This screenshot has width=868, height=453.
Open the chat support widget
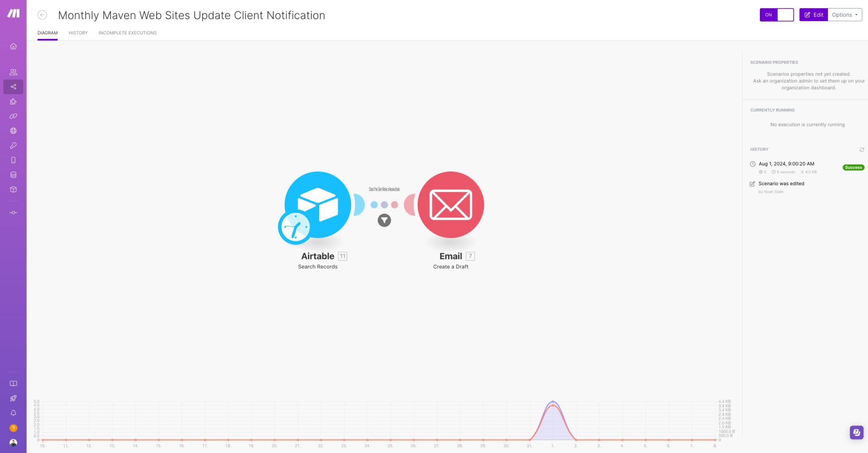tap(857, 432)
